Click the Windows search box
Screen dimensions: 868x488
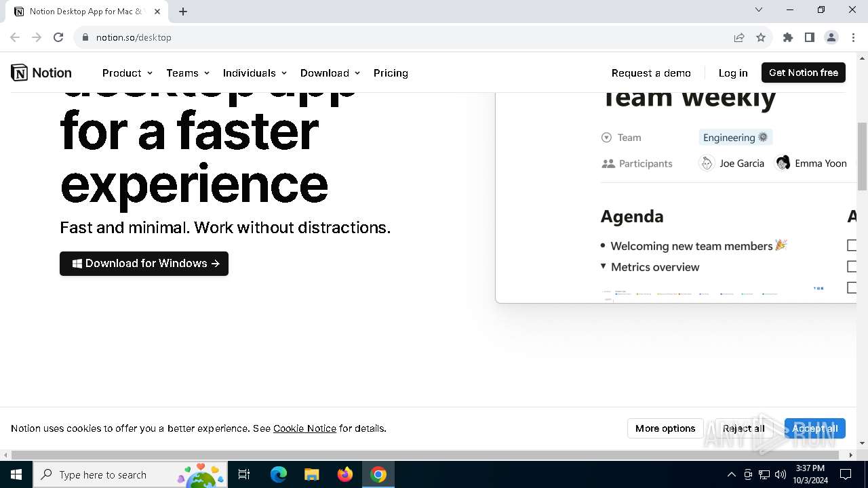point(130,474)
